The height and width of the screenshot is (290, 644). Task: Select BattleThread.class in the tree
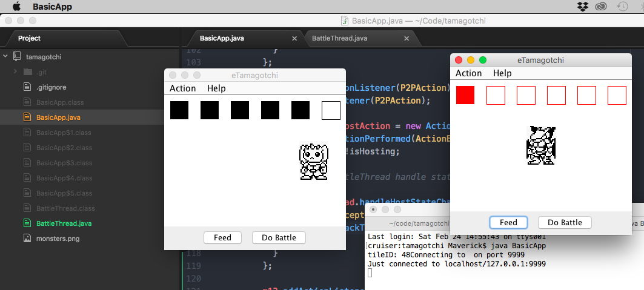point(65,208)
